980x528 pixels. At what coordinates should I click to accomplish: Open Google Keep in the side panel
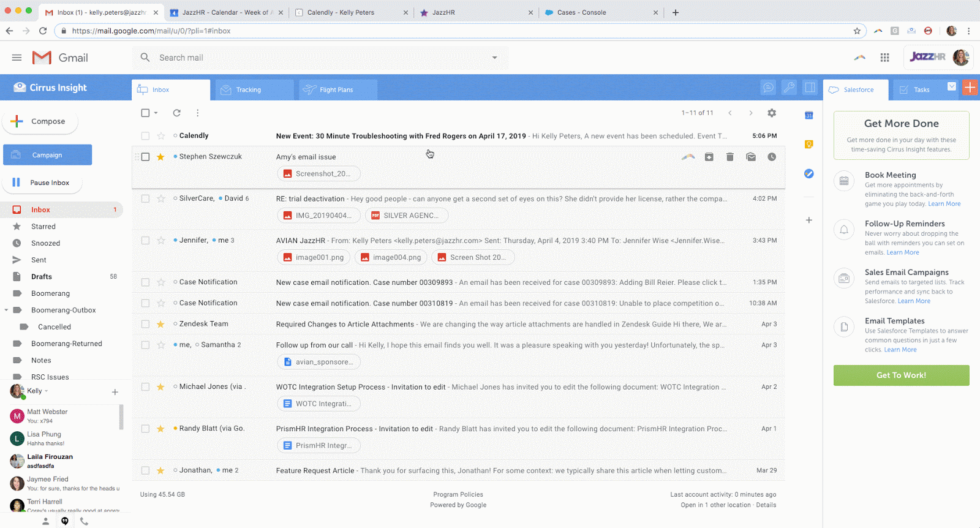tap(809, 145)
